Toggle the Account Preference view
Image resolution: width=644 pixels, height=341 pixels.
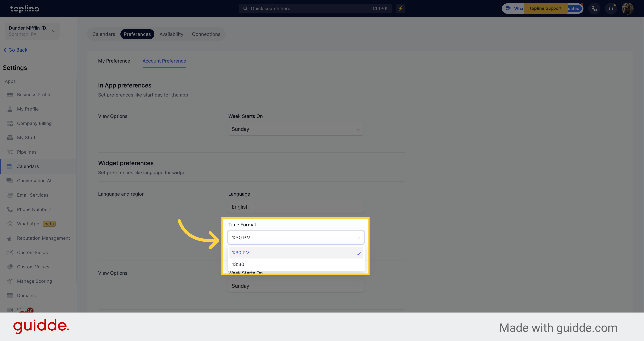pos(164,60)
